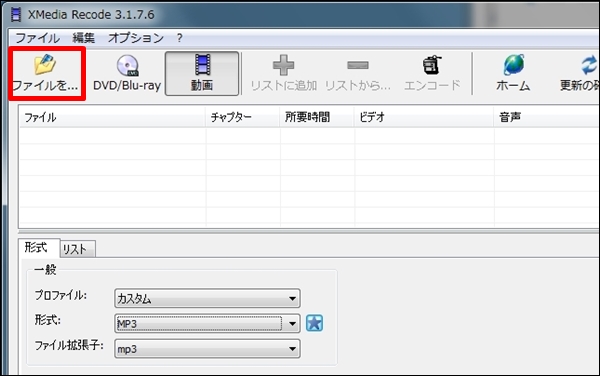Open the ? help menu
Screen dimensions: 600x376
179,38
